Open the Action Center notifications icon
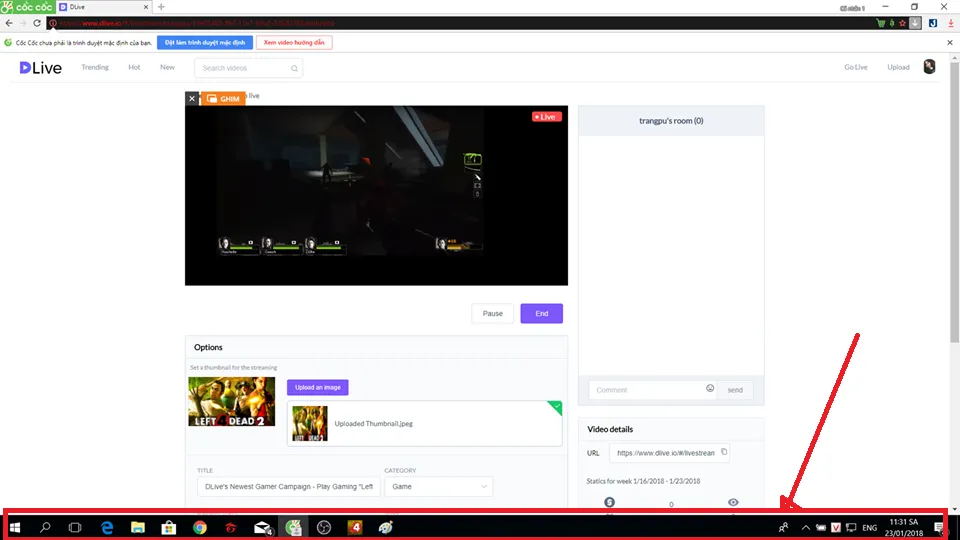Viewport: 960px width, 540px height. 939,527
